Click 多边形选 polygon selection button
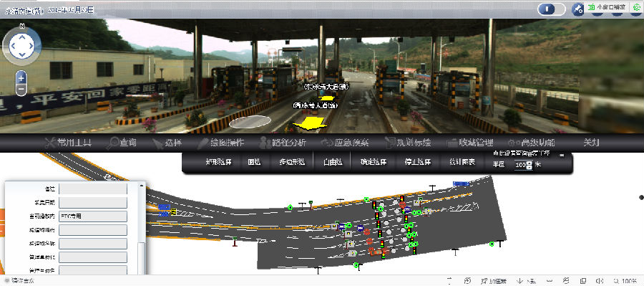This screenshot has height=286, width=644. click(x=290, y=162)
